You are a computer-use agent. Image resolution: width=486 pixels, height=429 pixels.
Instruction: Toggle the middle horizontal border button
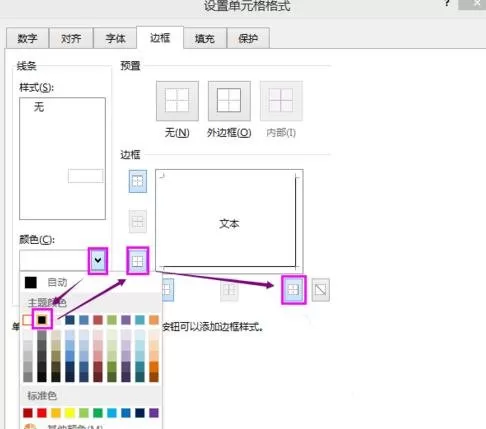(x=138, y=221)
